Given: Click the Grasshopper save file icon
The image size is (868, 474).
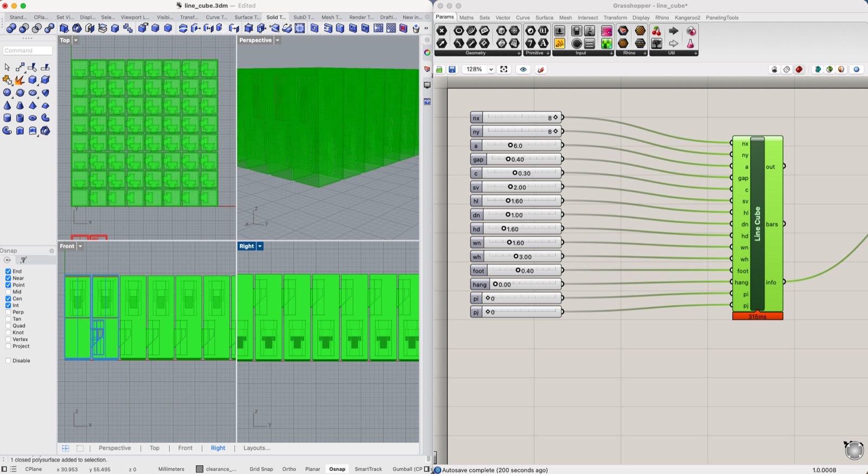Looking at the screenshot, I should [452, 69].
